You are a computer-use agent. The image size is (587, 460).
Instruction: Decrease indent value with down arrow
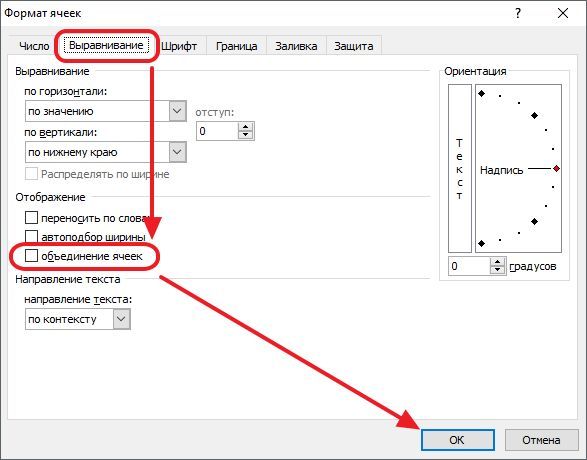point(245,135)
